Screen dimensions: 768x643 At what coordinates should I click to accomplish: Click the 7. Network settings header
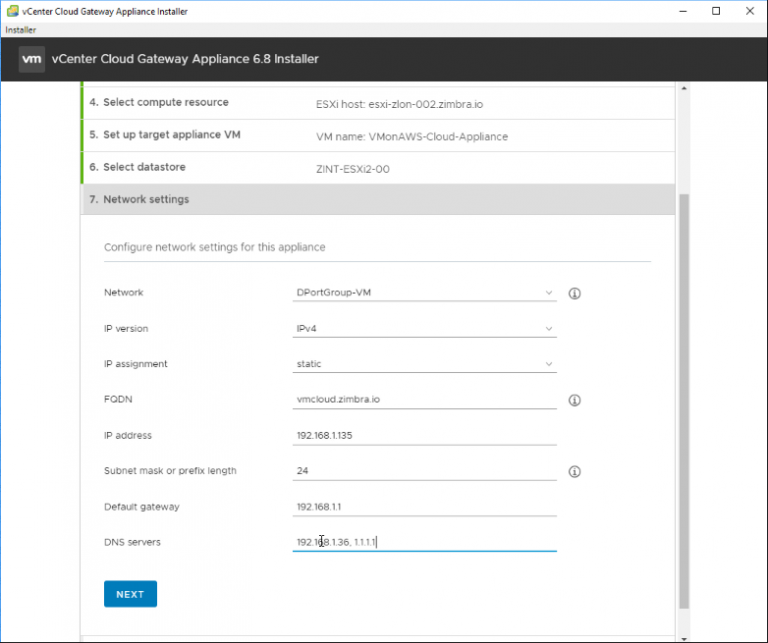[378, 199]
